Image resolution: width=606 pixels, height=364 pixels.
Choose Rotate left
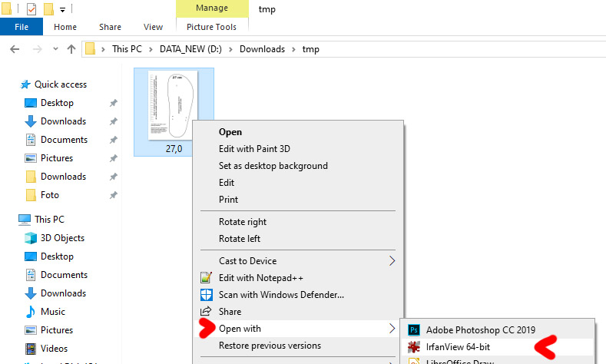coord(240,239)
